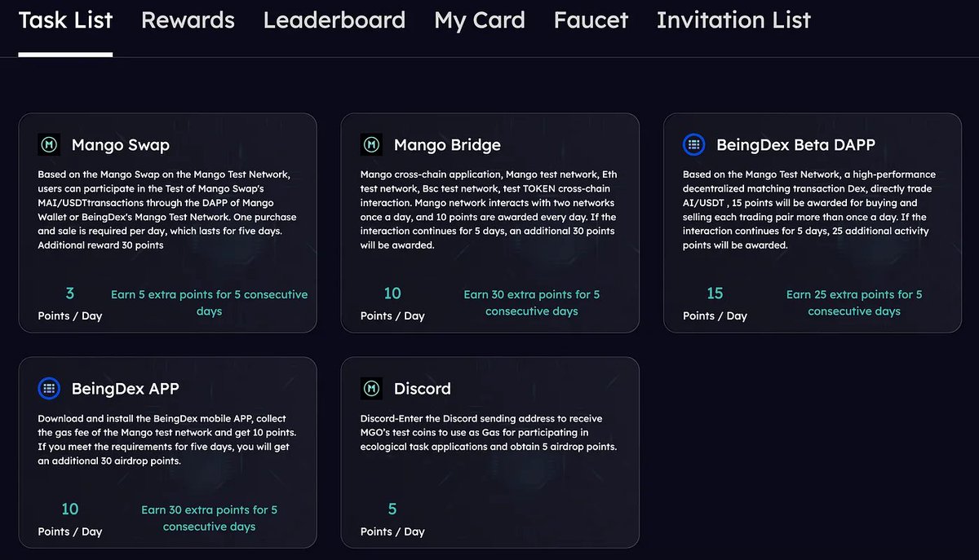Click the BeingDex APP icon
Image resolution: width=979 pixels, height=560 pixels.
pos(49,388)
